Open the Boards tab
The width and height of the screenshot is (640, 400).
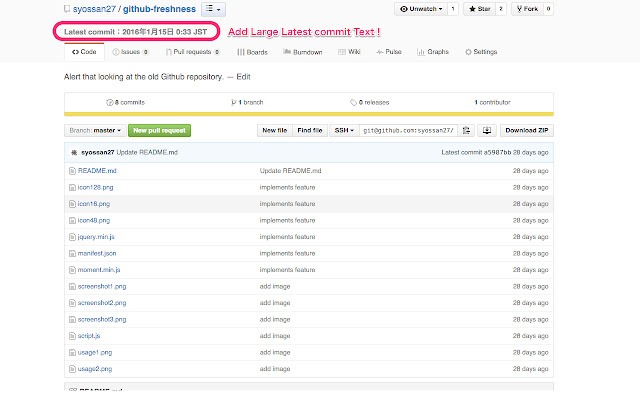[252, 52]
